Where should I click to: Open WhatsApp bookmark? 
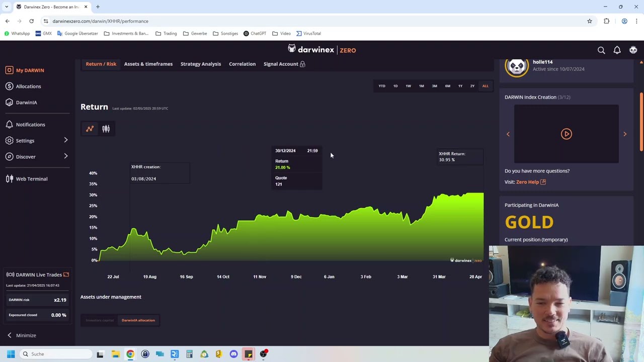(17, 33)
